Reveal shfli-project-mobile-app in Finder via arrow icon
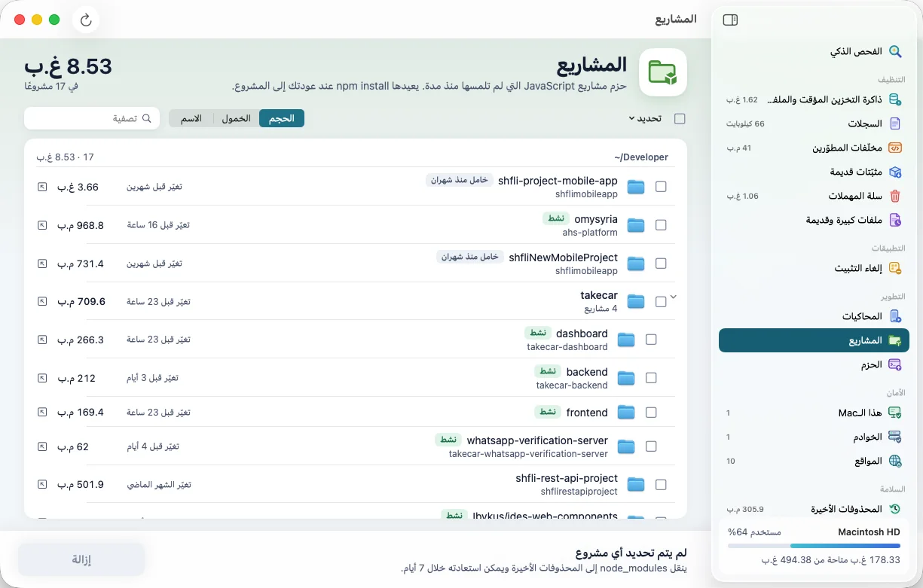This screenshot has height=588, width=923. pyautogui.click(x=42, y=187)
